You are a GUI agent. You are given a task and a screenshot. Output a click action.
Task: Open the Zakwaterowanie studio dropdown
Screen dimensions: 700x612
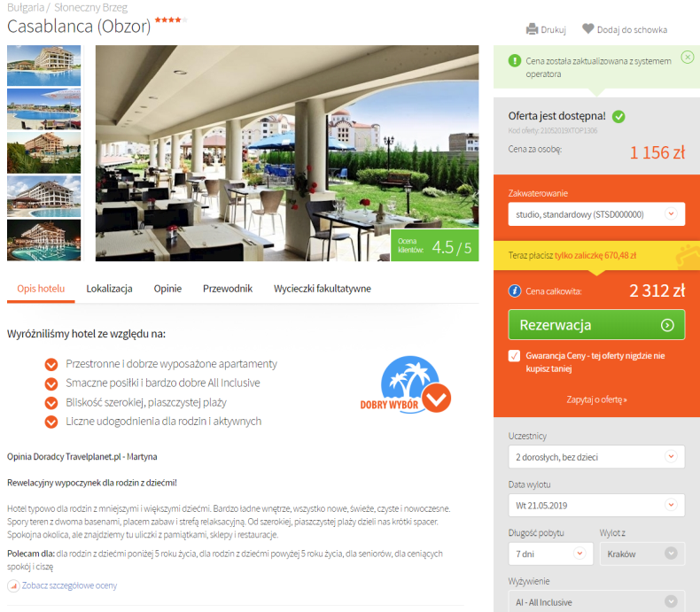[596, 214]
